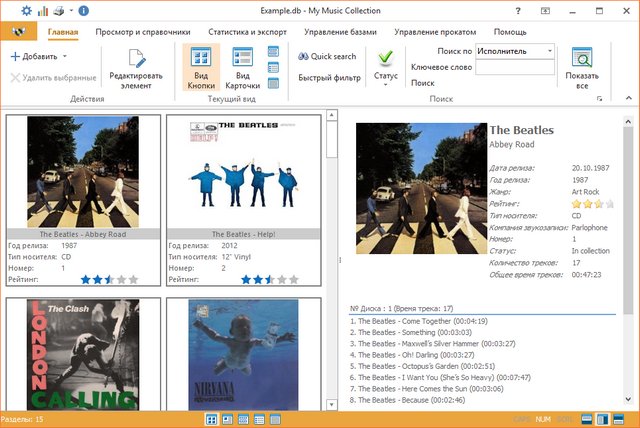Screen dimensions: 640x428
Task: Click the statistics chart icon in title bar
Action: [42, 11]
